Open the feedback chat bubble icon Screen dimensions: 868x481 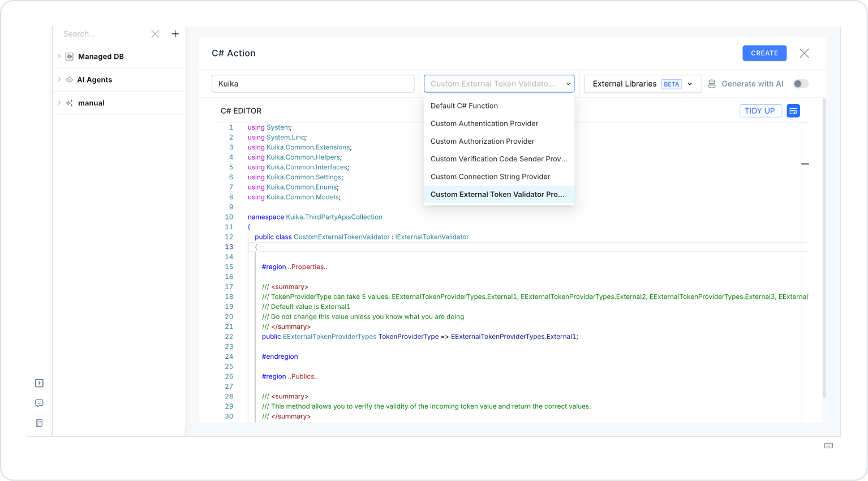pos(39,403)
